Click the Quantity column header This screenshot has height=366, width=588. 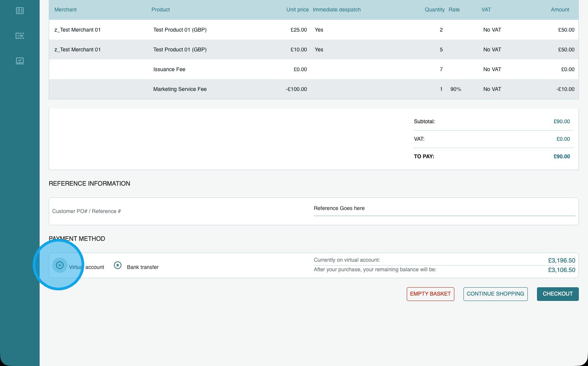[x=435, y=10]
